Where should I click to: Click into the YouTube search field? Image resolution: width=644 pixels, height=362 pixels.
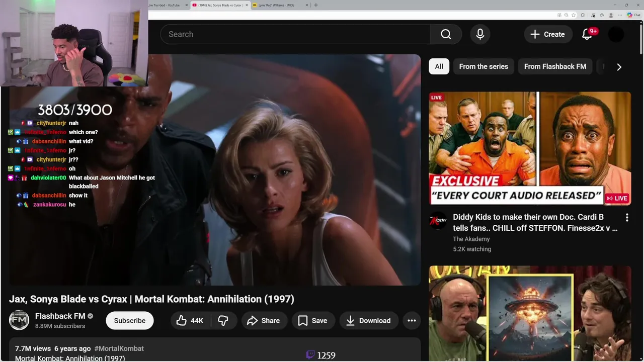[295, 34]
